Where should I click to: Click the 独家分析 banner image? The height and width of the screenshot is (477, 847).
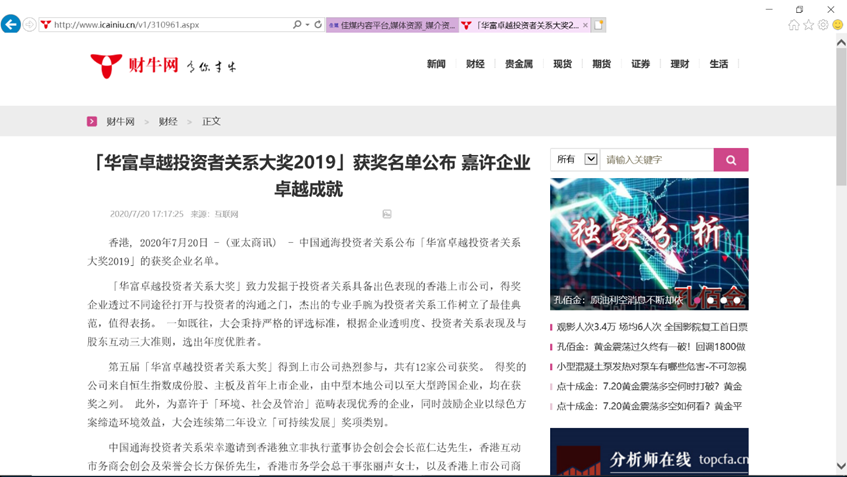pyautogui.click(x=649, y=244)
